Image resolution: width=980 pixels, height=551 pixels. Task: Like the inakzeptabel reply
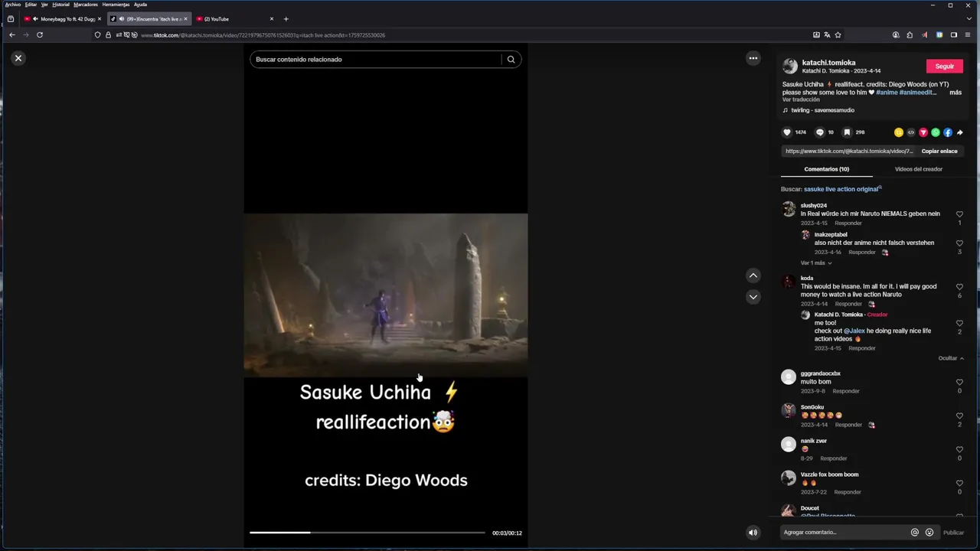coord(959,243)
